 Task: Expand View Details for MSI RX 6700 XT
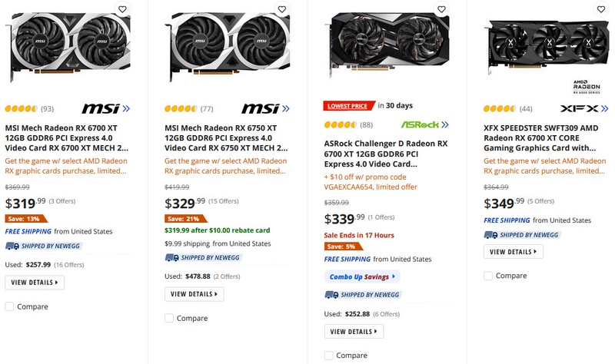point(34,283)
